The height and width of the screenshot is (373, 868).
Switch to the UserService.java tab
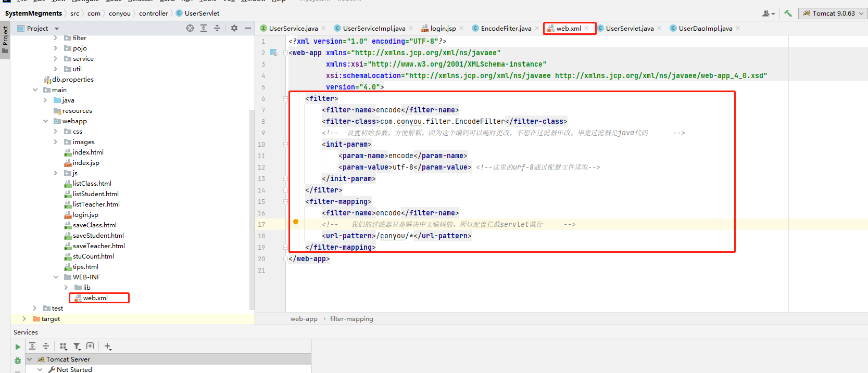click(293, 28)
